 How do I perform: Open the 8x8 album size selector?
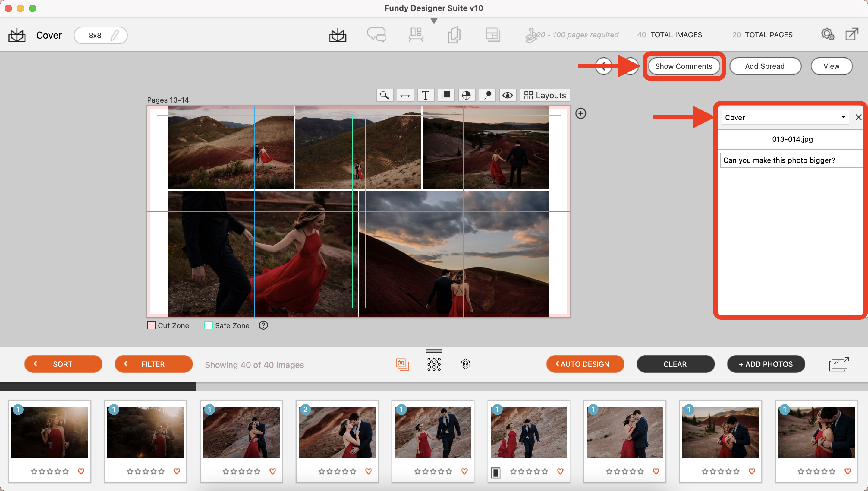point(100,35)
